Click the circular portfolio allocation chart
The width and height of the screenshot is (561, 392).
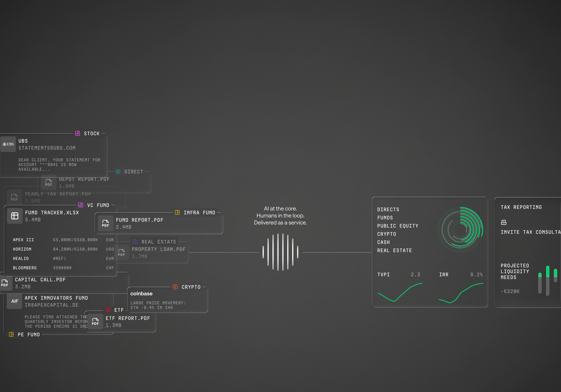tap(460, 230)
